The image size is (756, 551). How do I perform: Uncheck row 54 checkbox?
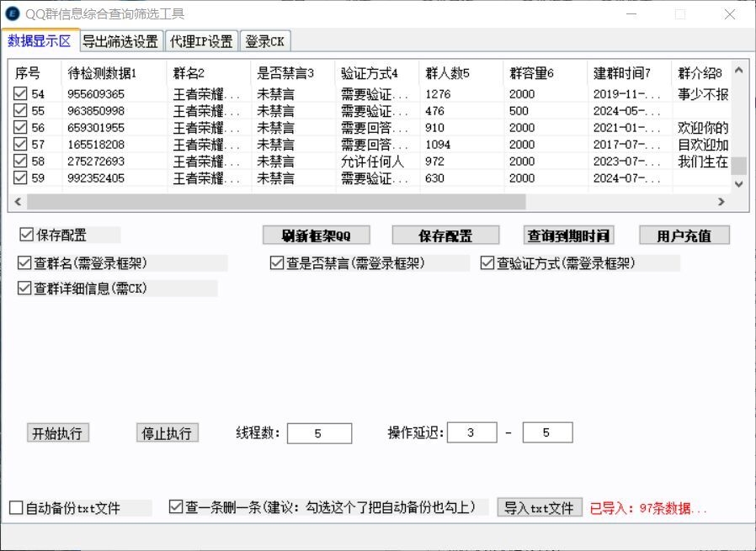(x=20, y=93)
